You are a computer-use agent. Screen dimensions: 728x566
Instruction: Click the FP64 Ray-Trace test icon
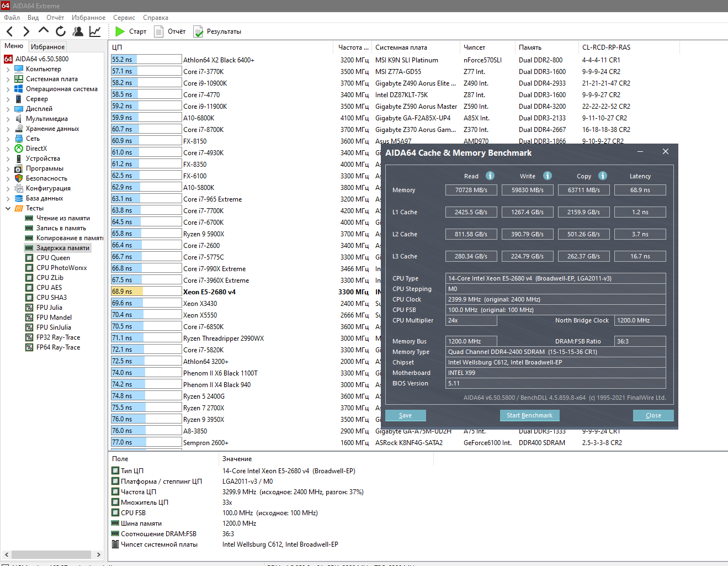29,347
